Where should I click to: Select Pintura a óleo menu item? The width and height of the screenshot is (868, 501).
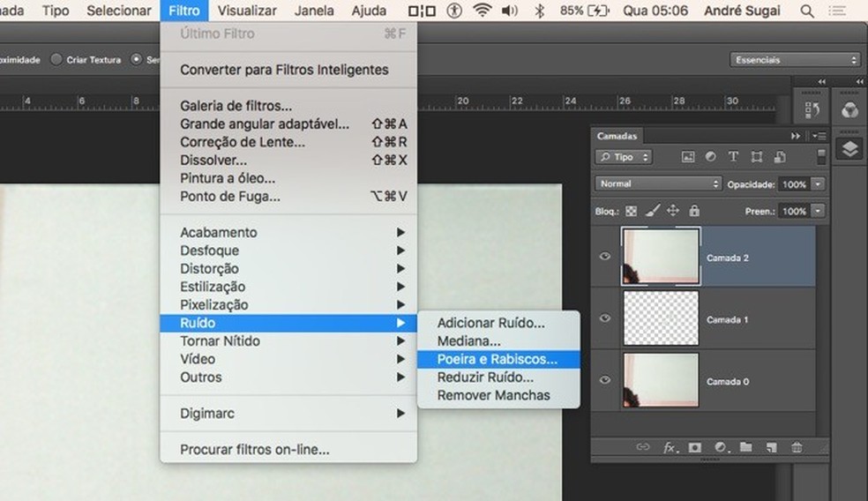pyautogui.click(x=288, y=178)
